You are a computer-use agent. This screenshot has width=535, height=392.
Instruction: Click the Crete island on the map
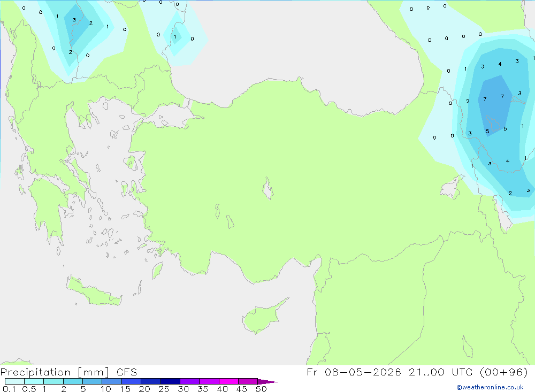pyautogui.click(x=93, y=291)
